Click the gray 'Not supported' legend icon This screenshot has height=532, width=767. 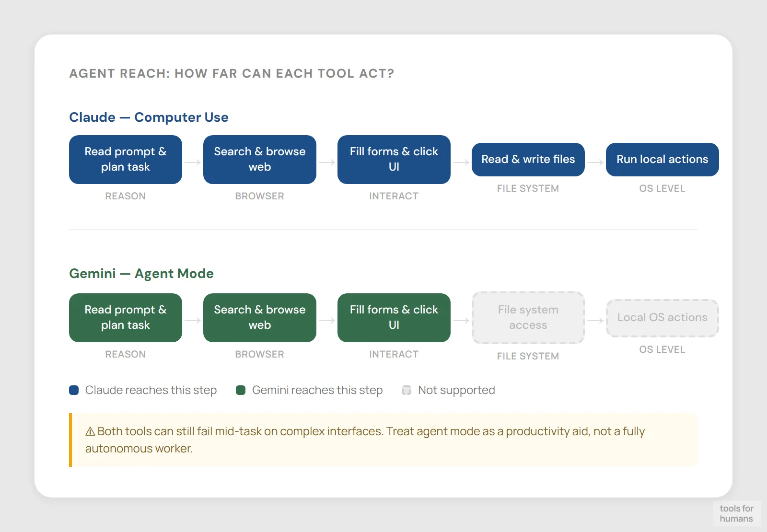(407, 390)
